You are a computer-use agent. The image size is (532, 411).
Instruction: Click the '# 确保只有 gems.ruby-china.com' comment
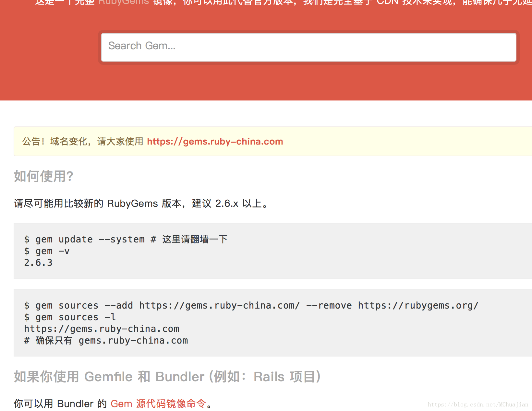pos(106,341)
